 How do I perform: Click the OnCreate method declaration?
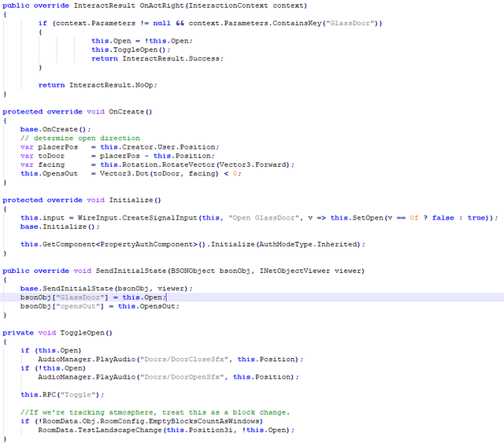[x=77, y=112]
